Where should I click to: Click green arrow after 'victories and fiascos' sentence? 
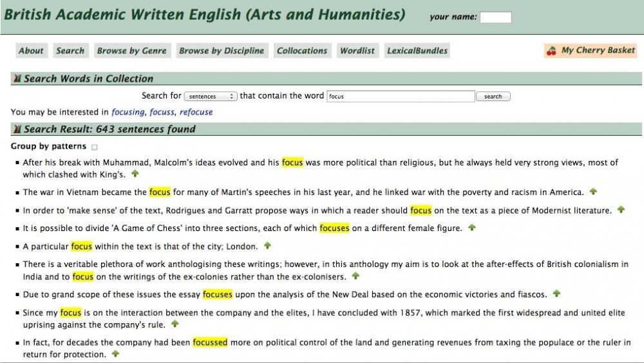coord(556,293)
